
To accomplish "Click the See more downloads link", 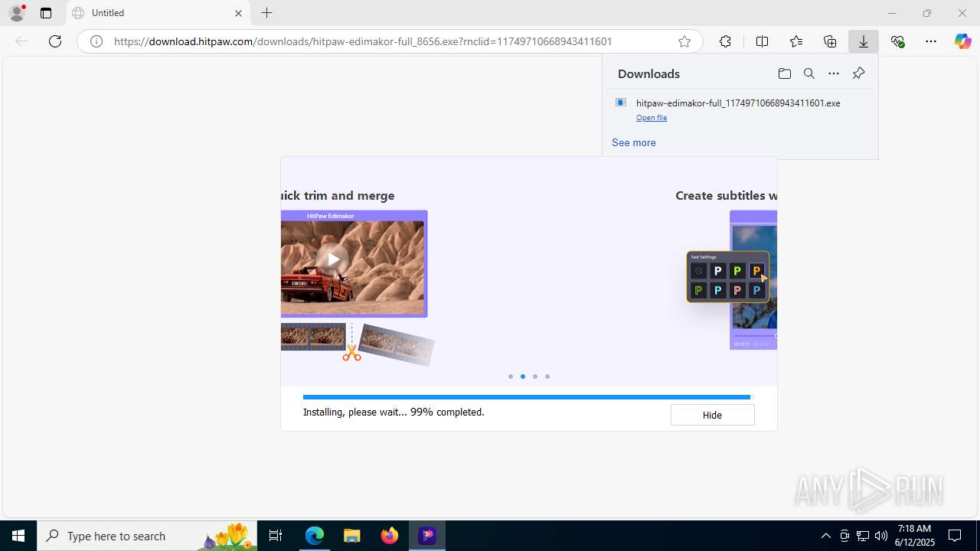I will pyautogui.click(x=634, y=142).
